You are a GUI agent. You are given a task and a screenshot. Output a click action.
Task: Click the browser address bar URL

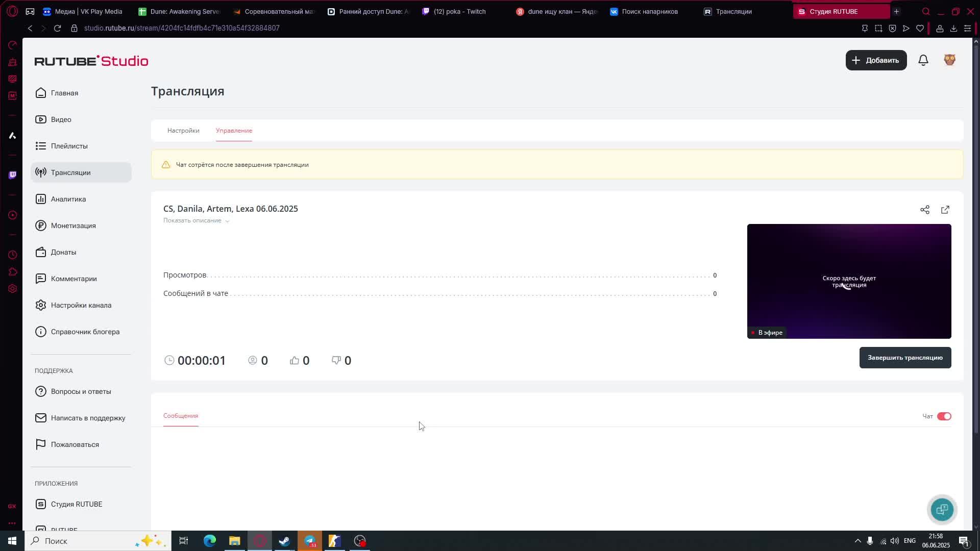182,28
